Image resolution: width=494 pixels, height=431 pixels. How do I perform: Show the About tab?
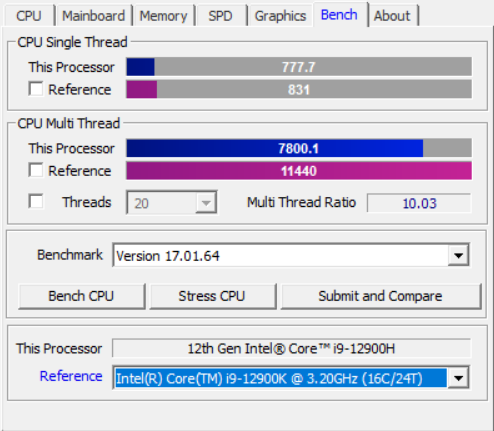click(x=392, y=16)
